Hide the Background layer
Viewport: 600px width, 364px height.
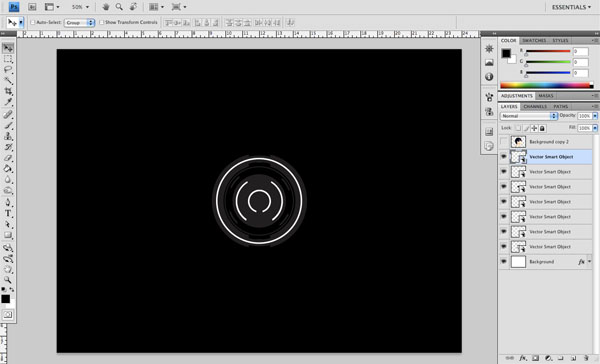click(x=504, y=262)
